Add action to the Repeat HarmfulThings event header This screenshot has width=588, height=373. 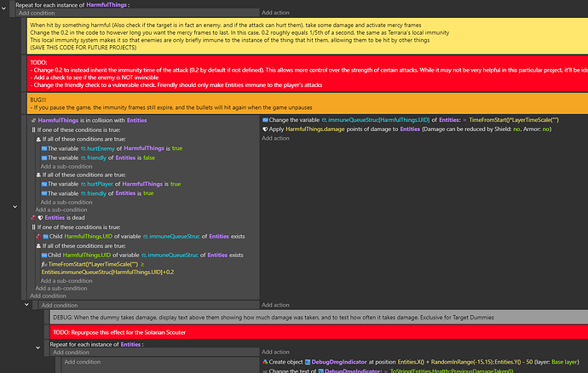coord(275,13)
